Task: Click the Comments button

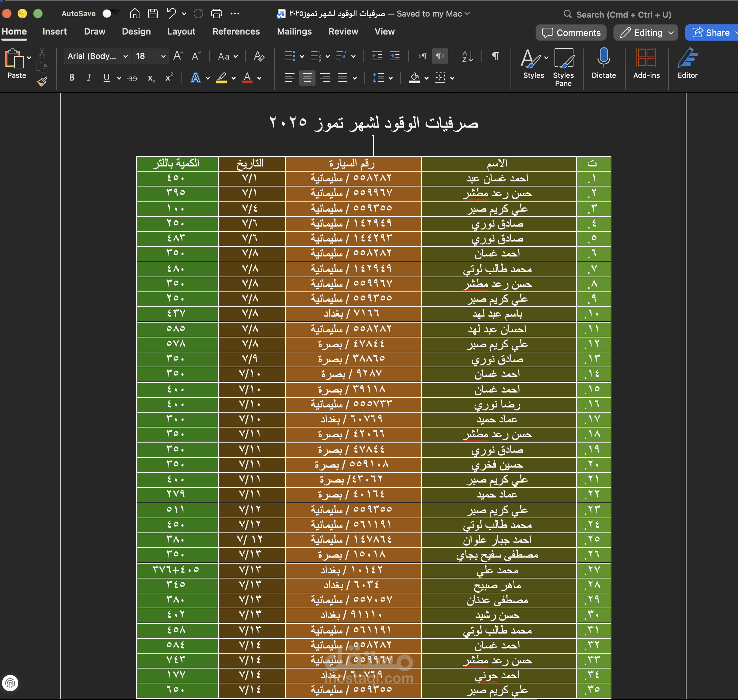Action: pos(571,32)
